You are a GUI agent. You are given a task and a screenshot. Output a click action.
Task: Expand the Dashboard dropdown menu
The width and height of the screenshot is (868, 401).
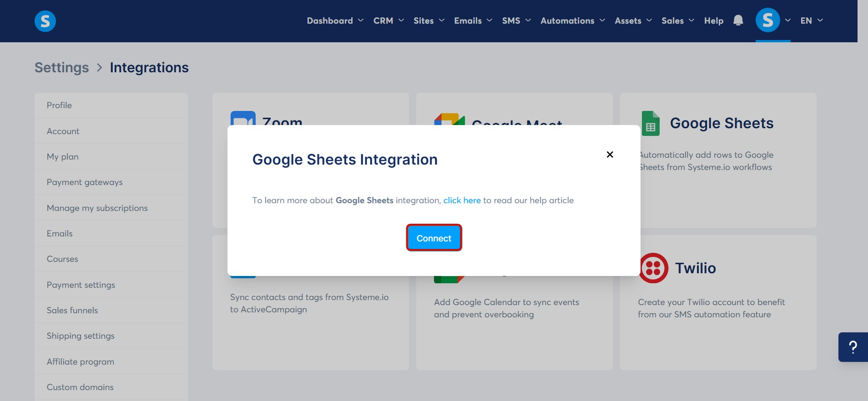point(335,20)
